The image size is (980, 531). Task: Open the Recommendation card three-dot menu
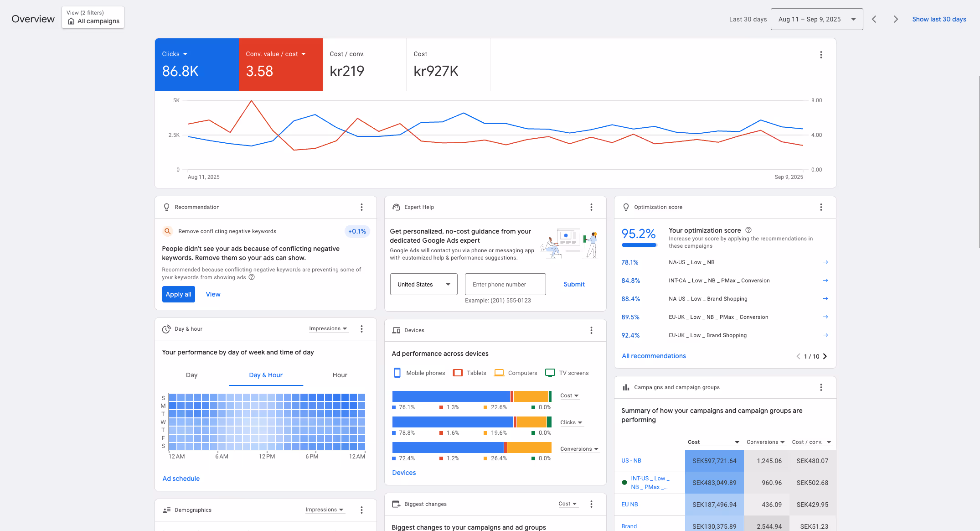pos(361,207)
